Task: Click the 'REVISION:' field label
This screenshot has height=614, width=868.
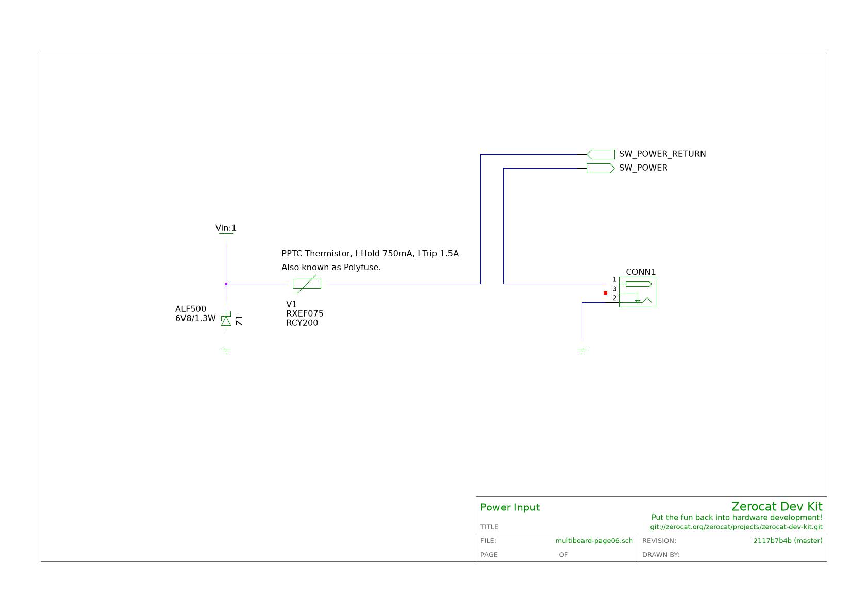Action: pyautogui.click(x=659, y=541)
